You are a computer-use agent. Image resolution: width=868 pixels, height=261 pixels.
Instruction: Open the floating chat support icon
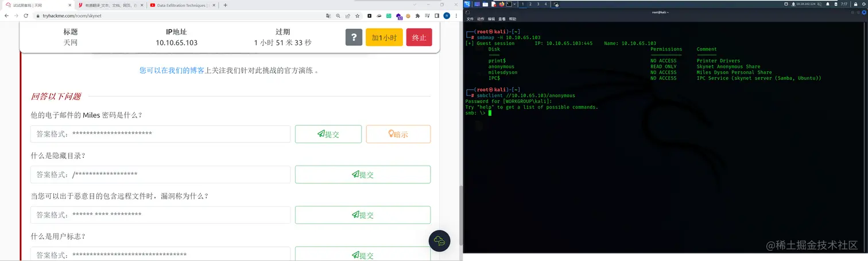tap(440, 241)
